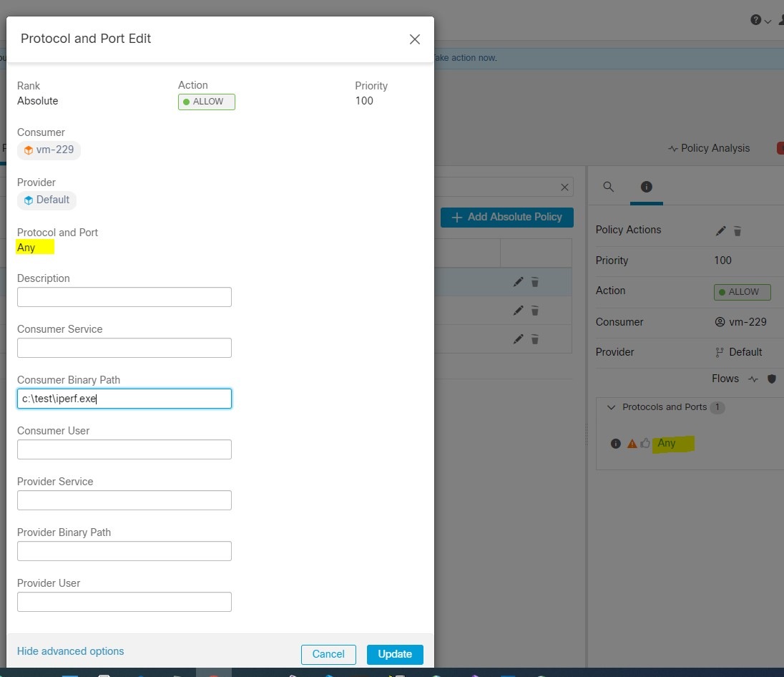The width and height of the screenshot is (784, 677).
Task: Delete the policy via Policy Actions trash icon
Action: 738,230
